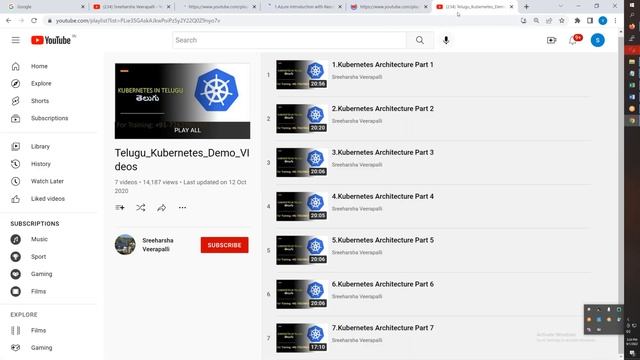Open Shorts in sidebar
The image size is (640, 360).
click(x=40, y=101)
